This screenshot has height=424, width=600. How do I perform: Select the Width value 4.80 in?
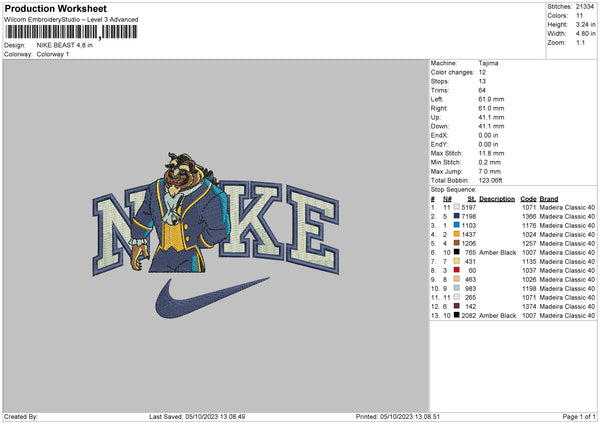coord(585,34)
